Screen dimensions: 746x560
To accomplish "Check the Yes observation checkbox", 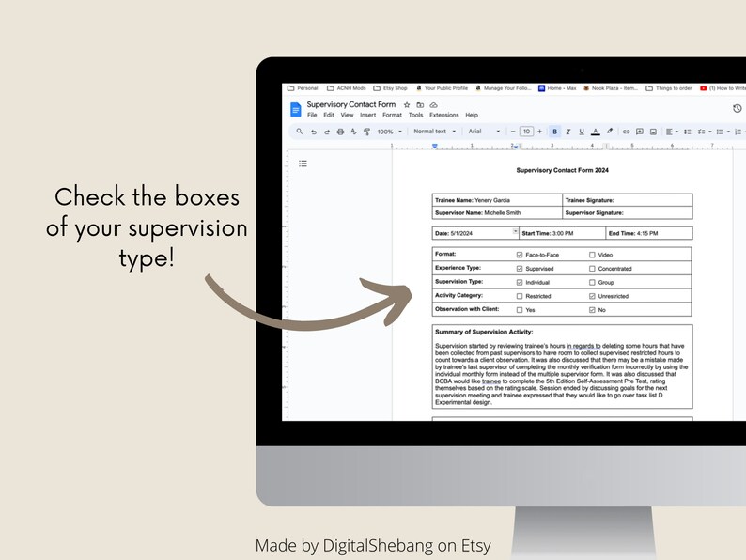I will tap(520, 310).
